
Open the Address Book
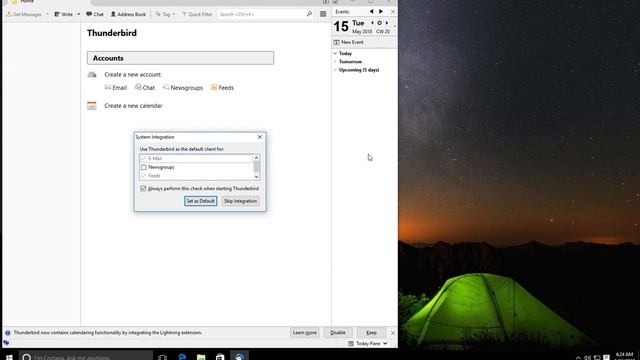(x=128, y=14)
